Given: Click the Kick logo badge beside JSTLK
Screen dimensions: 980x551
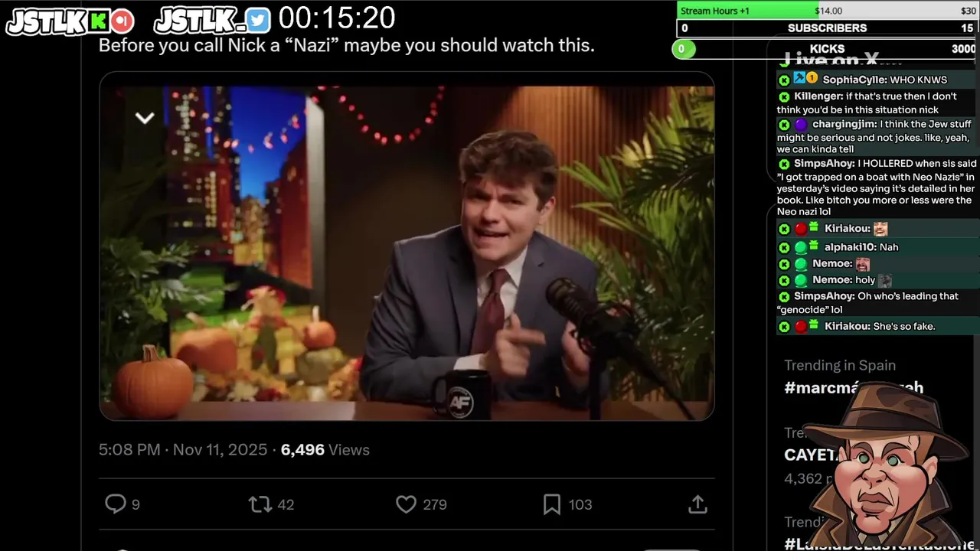Looking at the screenshot, I should tap(98, 21).
